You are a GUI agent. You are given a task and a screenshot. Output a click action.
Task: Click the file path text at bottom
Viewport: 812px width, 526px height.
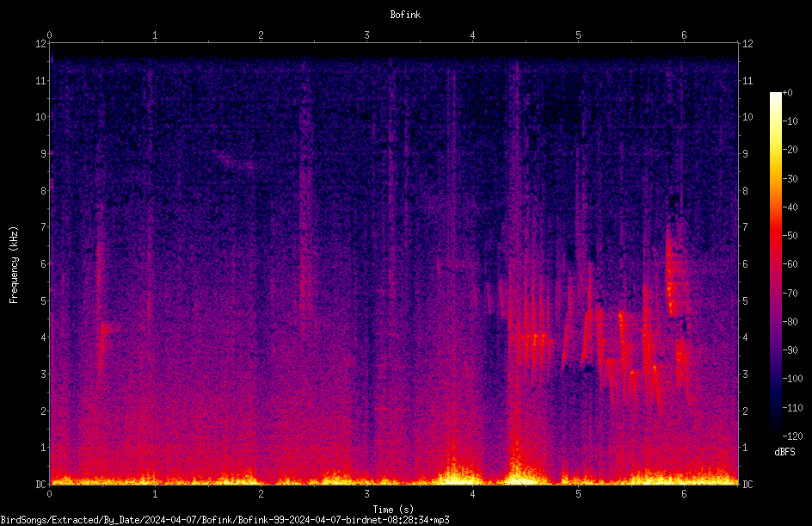(x=225, y=520)
